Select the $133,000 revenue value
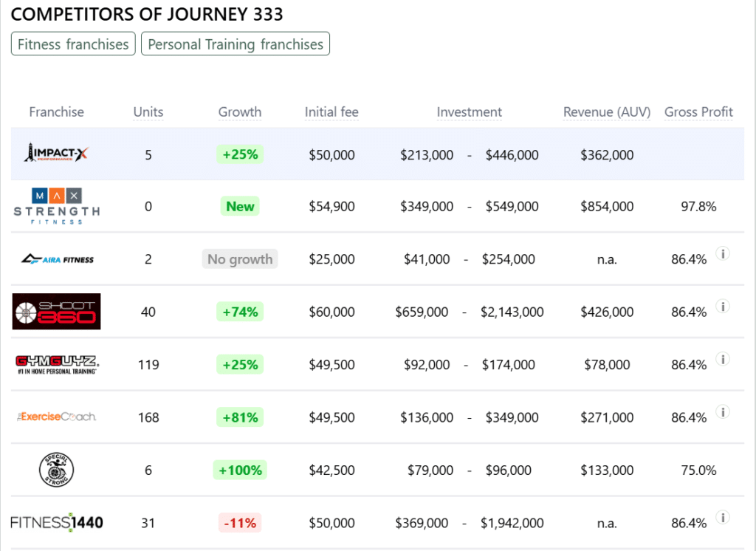Viewport: 756px width, 551px height. point(607,470)
